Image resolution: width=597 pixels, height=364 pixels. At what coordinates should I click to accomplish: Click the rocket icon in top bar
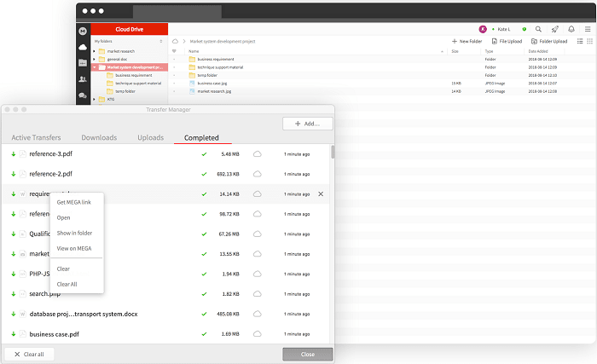(x=555, y=29)
